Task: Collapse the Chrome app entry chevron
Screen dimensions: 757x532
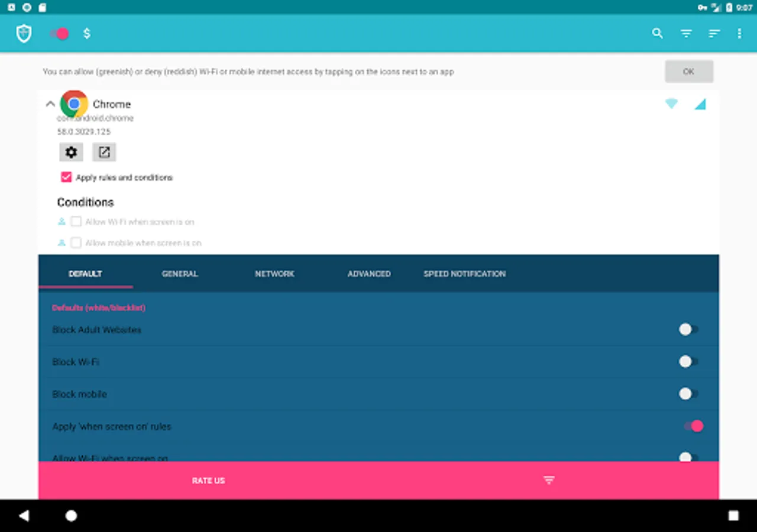Action: (x=50, y=104)
